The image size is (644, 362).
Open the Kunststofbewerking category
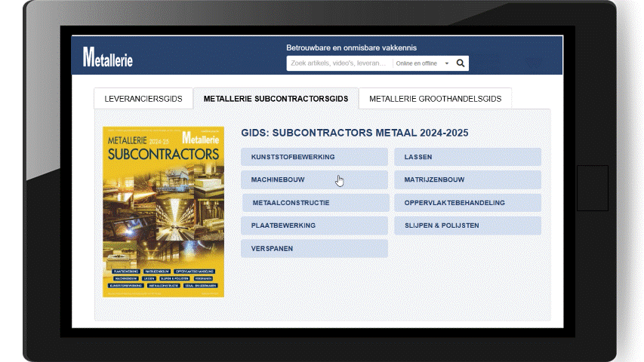314,157
